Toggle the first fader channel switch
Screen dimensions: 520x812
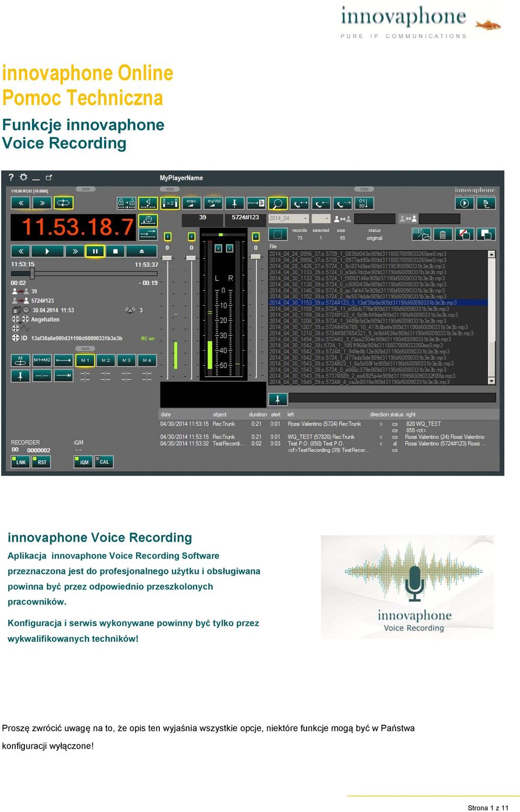pyautogui.click(x=168, y=237)
